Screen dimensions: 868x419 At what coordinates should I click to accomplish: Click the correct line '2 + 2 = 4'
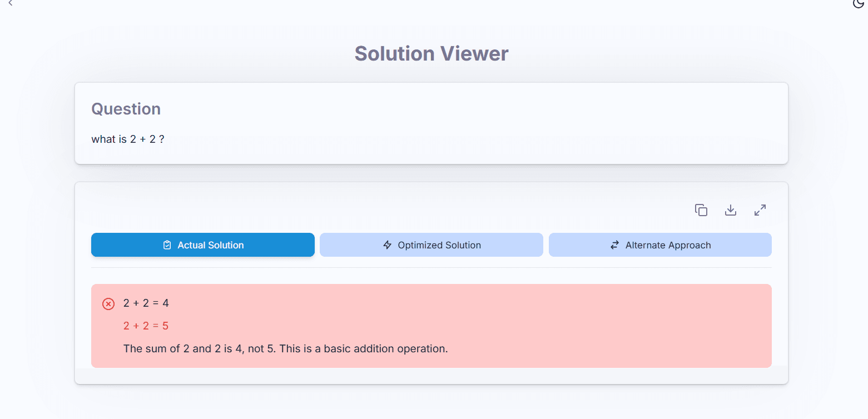[146, 303]
